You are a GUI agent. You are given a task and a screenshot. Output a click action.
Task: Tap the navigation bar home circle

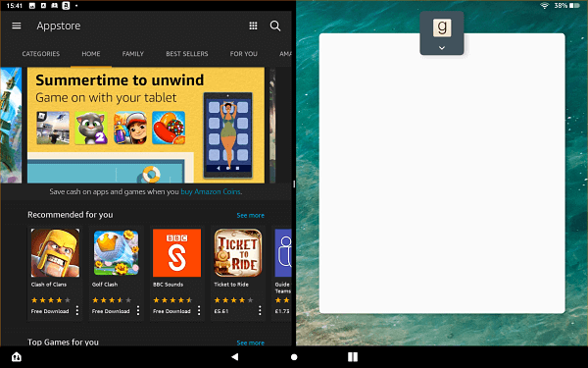coord(294,357)
